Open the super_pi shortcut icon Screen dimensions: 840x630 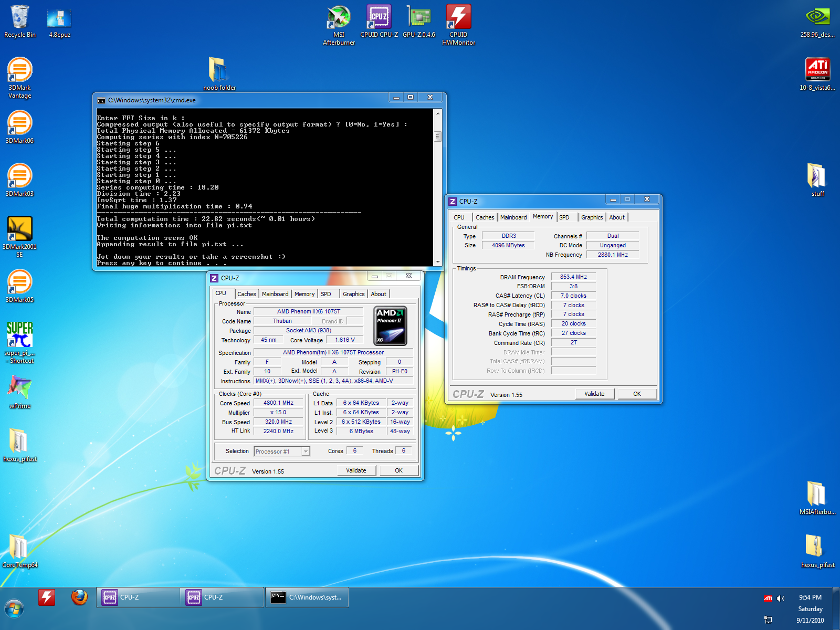[20, 342]
